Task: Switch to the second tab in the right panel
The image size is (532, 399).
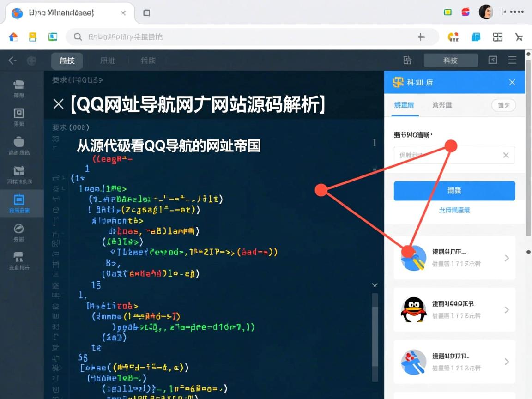Action: coord(441,105)
